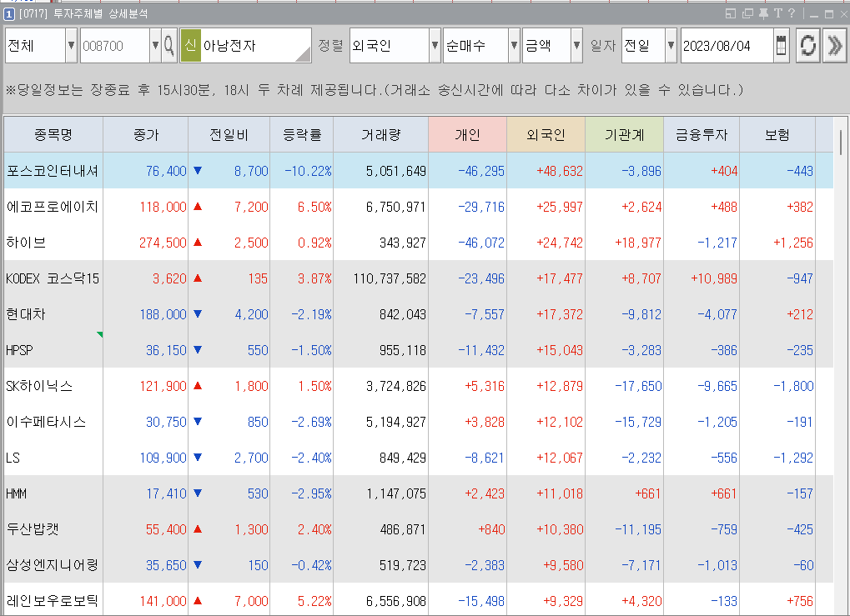The width and height of the screenshot is (850, 616).
Task: Click the window number 1 icon
Action: [x=8, y=14]
